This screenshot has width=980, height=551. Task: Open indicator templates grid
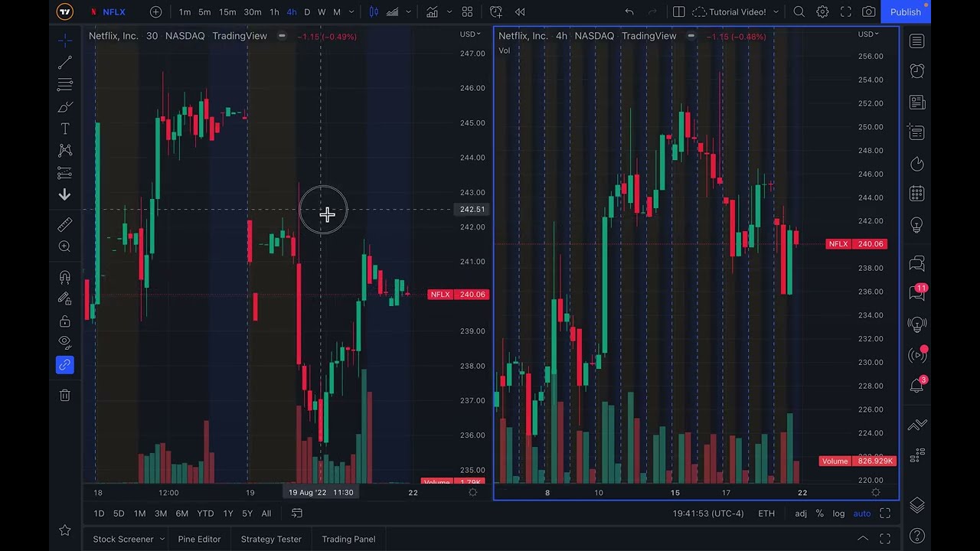[x=467, y=11]
